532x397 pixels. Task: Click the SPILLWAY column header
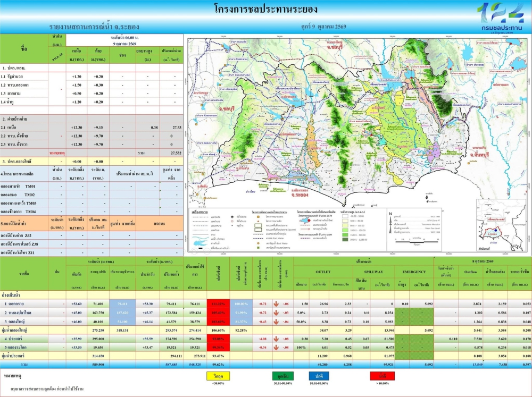point(373,272)
